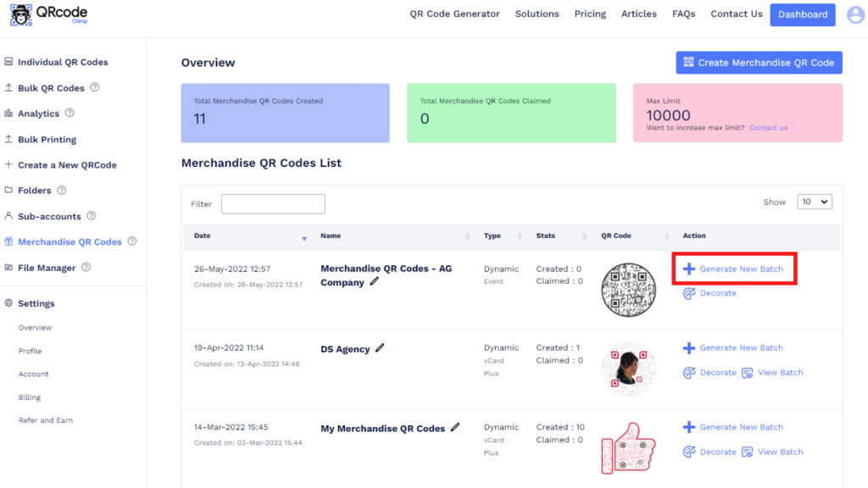This screenshot has height=488, width=868.
Task: Click pencil icon for AG Company entry
Action: pyautogui.click(x=374, y=281)
